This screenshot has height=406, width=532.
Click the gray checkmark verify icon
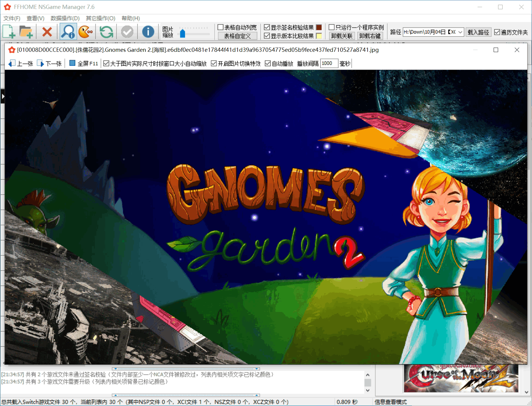click(x=127, y=32)
